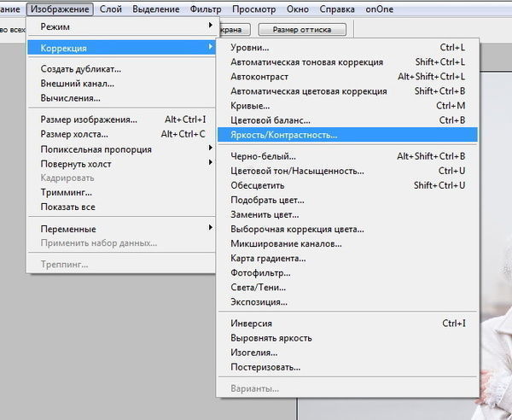Select Черно-белый... adjustment
The image size is (512, 420).
(x=264, y=156)
